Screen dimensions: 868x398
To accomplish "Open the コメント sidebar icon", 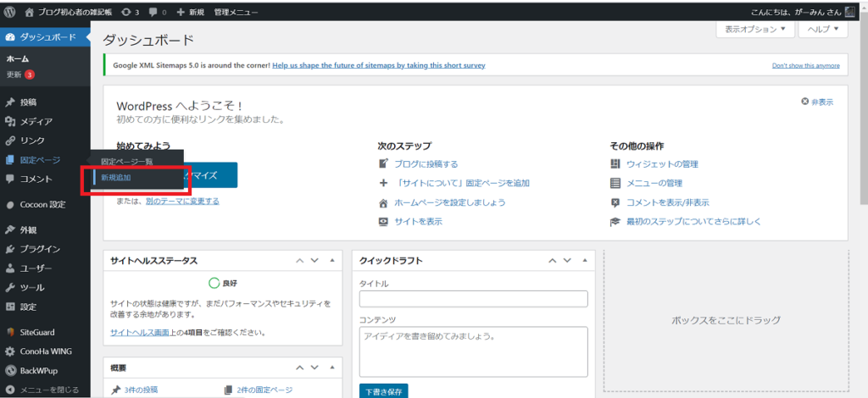I will click(x=9, y=180).
